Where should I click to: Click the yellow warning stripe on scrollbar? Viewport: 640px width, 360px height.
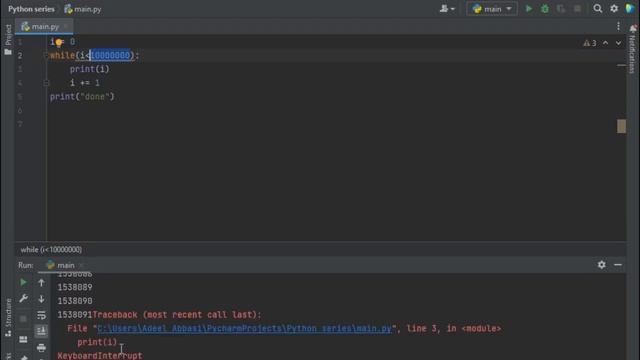click(621, 126)
